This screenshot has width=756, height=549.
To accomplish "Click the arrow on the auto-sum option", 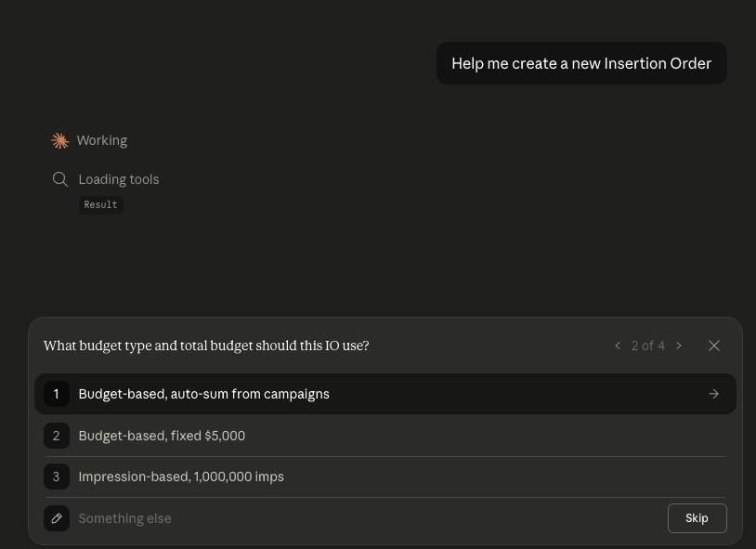I will click(714, 394).
